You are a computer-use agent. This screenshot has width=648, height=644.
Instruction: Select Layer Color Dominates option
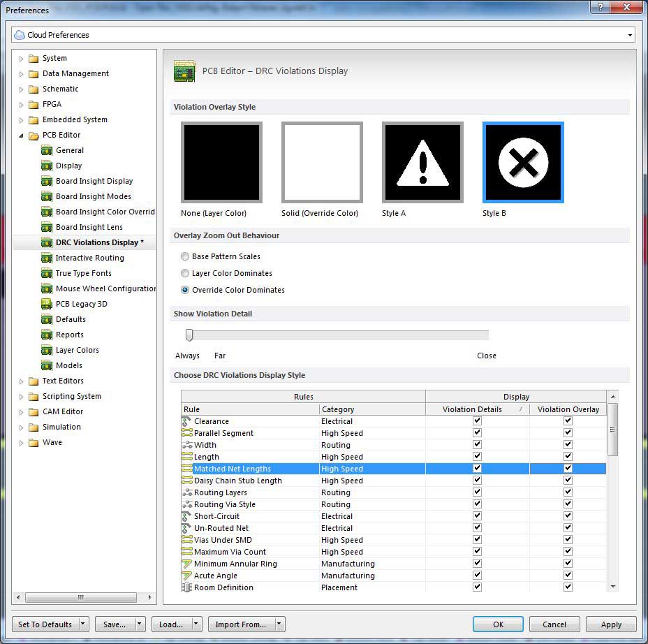click(x=185, y=273)
